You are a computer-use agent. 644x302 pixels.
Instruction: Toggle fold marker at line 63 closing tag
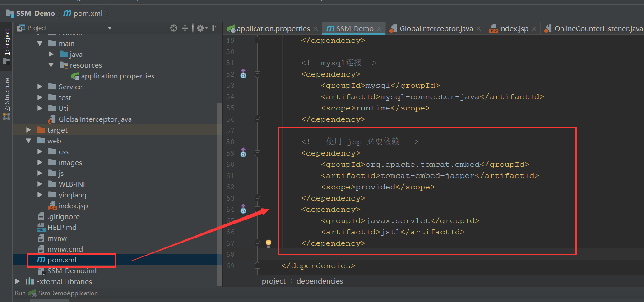coord(257,198)
